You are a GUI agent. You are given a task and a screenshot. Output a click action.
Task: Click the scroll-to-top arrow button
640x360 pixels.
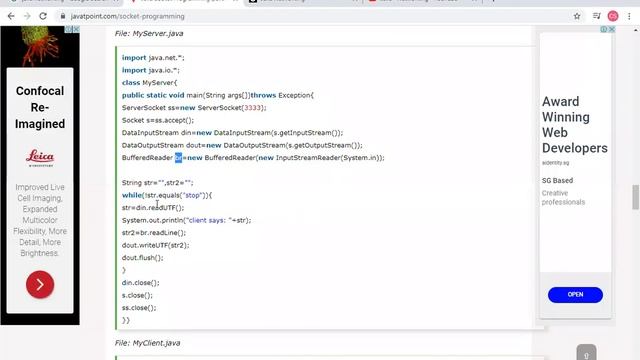587,353
